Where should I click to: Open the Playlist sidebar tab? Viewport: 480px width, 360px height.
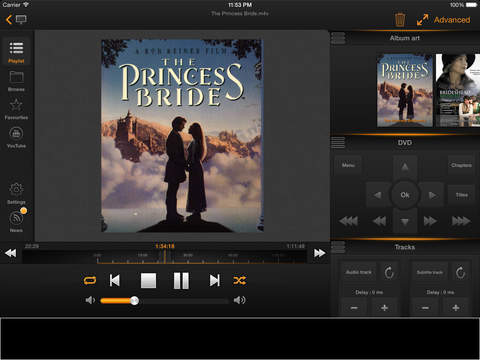click(x=16, y=52)
